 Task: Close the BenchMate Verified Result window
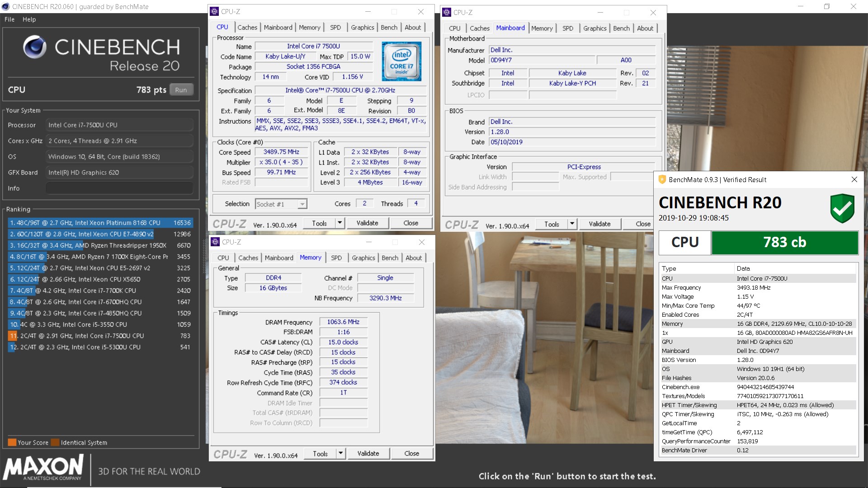854,179
